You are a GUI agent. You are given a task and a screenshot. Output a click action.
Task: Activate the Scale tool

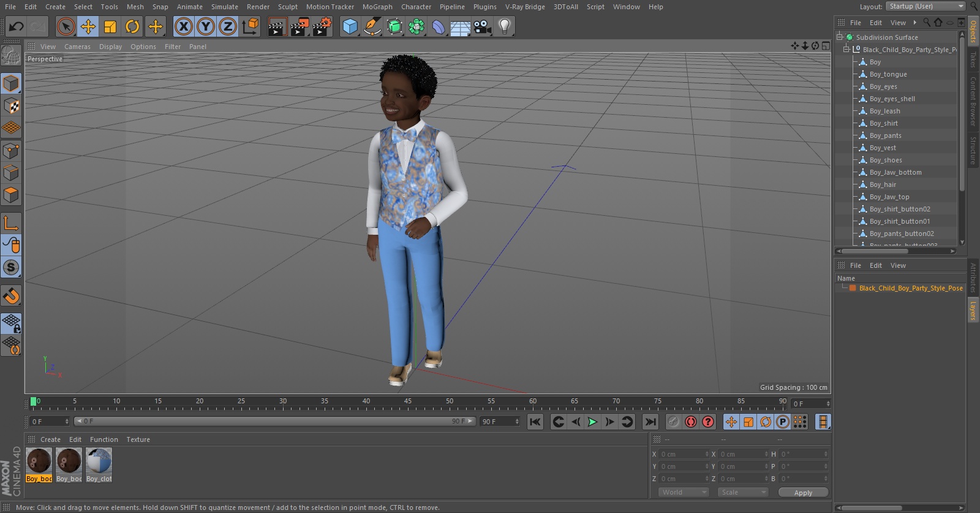tap(110, 26)
